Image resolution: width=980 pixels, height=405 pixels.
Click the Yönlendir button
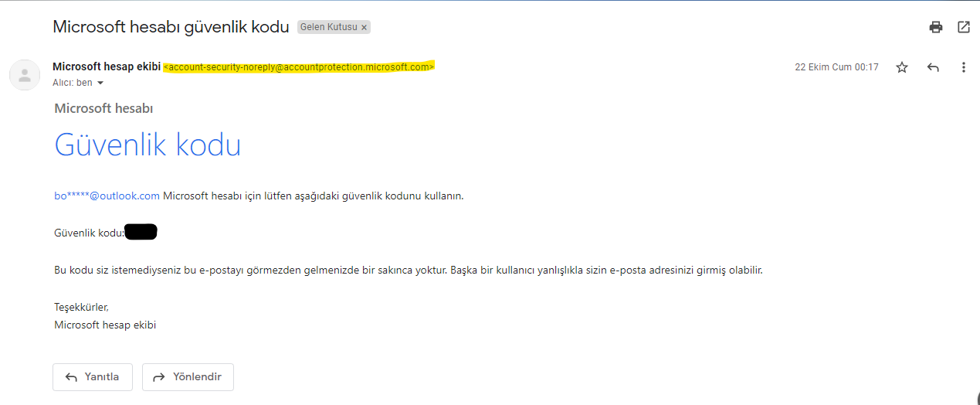pyautogui.click(x=188, y=377)
